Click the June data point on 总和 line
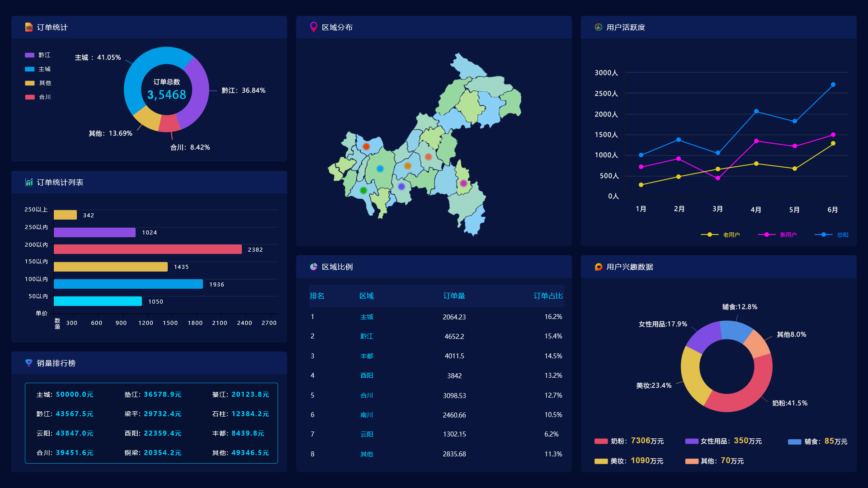Image resolution: width=868 pixels, height=488 pixels. (x=833, y=84)
